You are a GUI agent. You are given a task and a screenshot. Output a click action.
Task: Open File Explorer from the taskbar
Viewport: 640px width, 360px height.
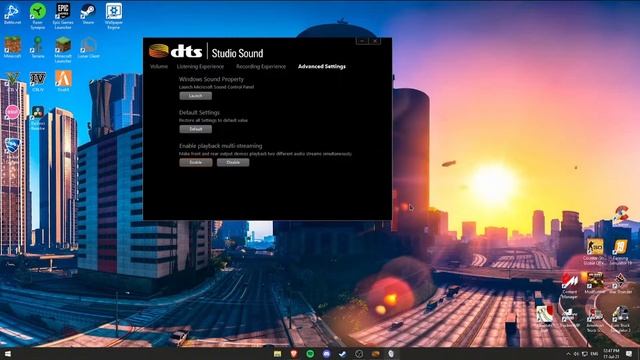coord(278,353)
